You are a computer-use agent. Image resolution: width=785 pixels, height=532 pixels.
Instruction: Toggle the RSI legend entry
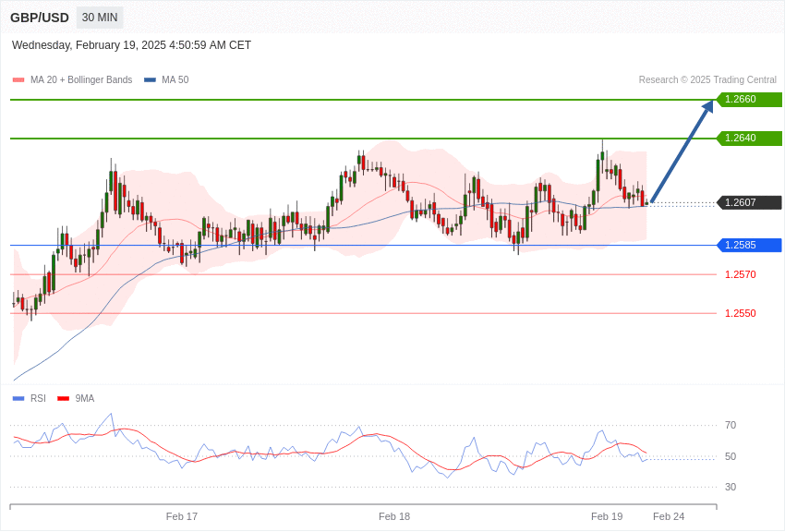click(29, 398)
